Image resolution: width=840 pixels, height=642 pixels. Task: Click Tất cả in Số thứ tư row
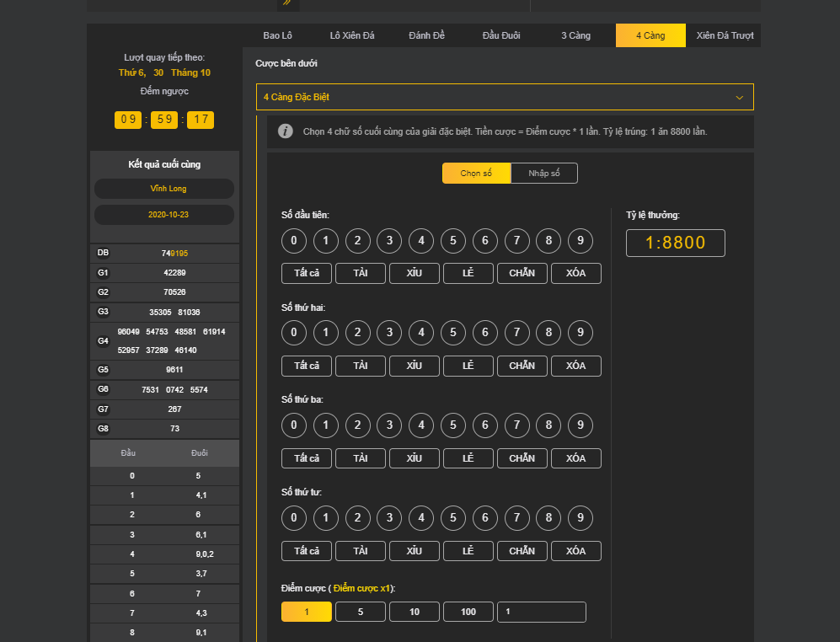(x=307, y=551)
